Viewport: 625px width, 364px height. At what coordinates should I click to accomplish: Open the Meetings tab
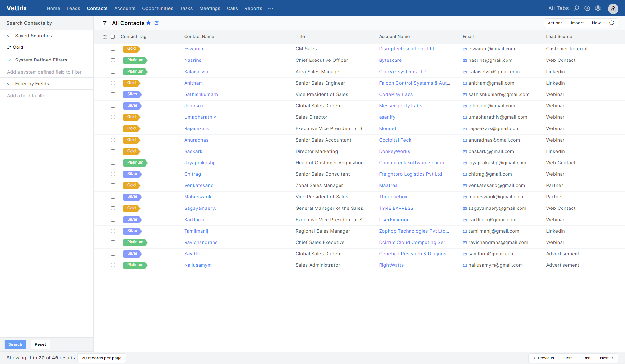point(210,8)
